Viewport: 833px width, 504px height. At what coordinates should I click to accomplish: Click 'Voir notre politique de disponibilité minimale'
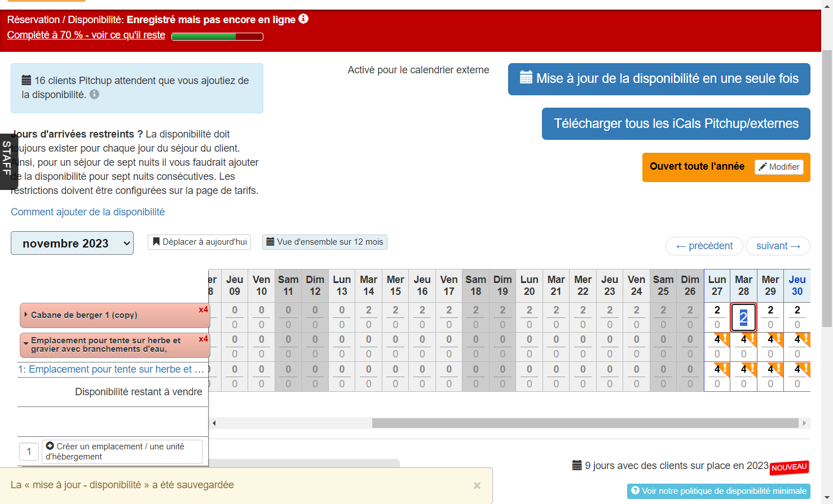tap(719, 491)
